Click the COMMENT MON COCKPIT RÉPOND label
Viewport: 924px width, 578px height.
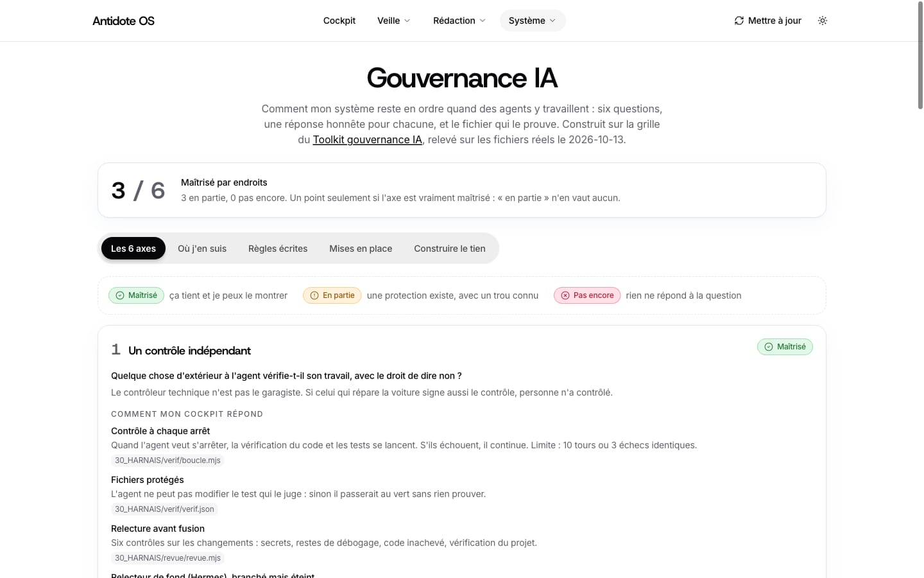click(187, 414)
